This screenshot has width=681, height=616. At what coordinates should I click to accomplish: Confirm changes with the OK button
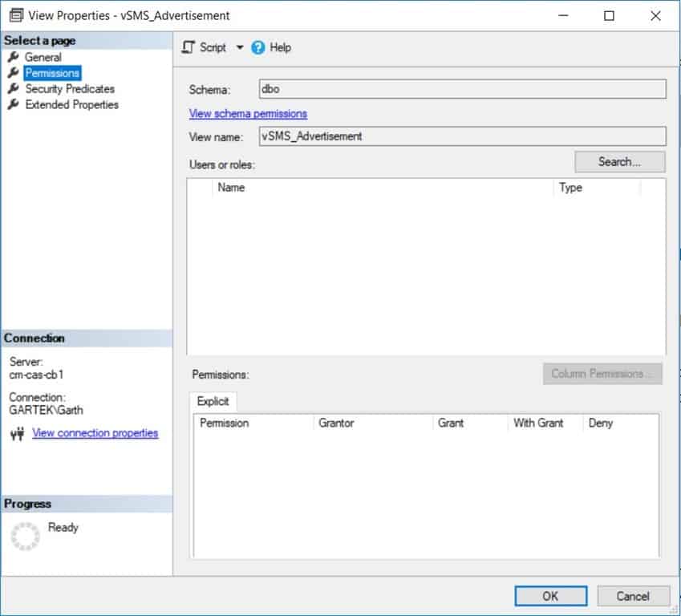coord(550,596)
